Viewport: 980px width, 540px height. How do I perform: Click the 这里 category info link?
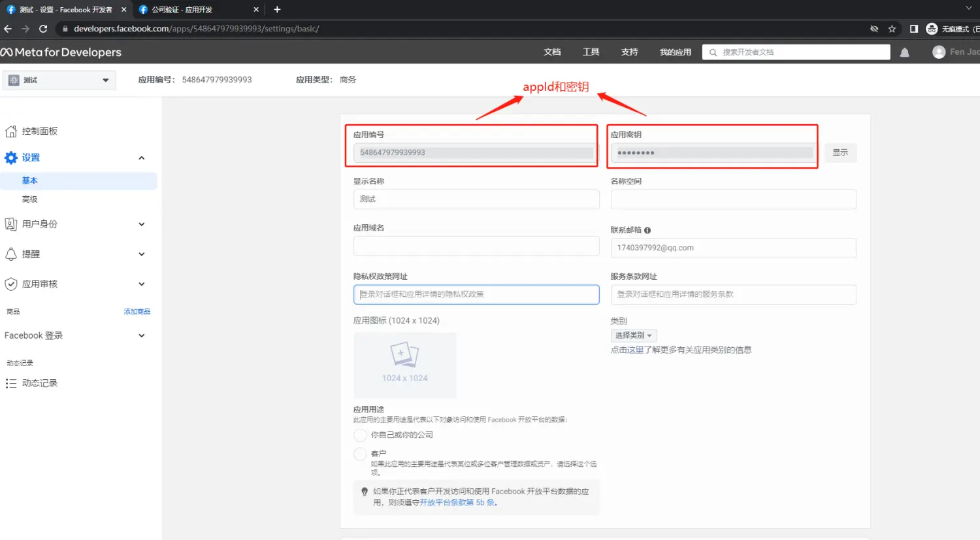[636, 350]
